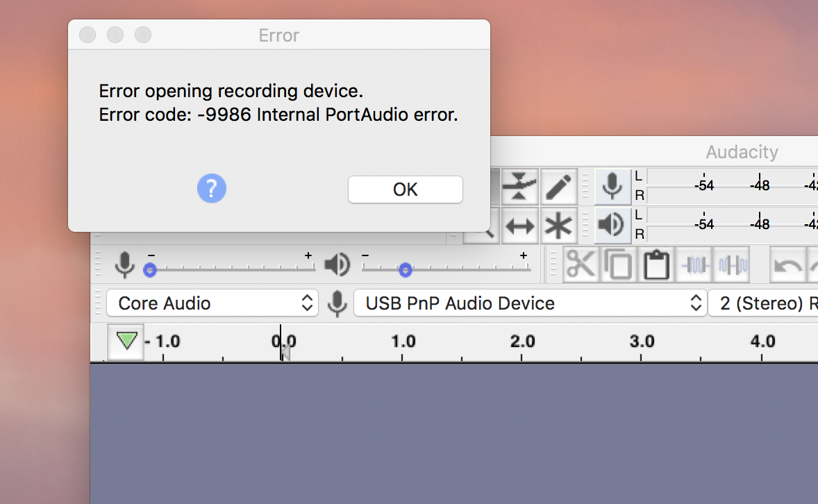The image size is (818, 504).
Task: Select the Draw tool
Action: click(x=559, y=186)
